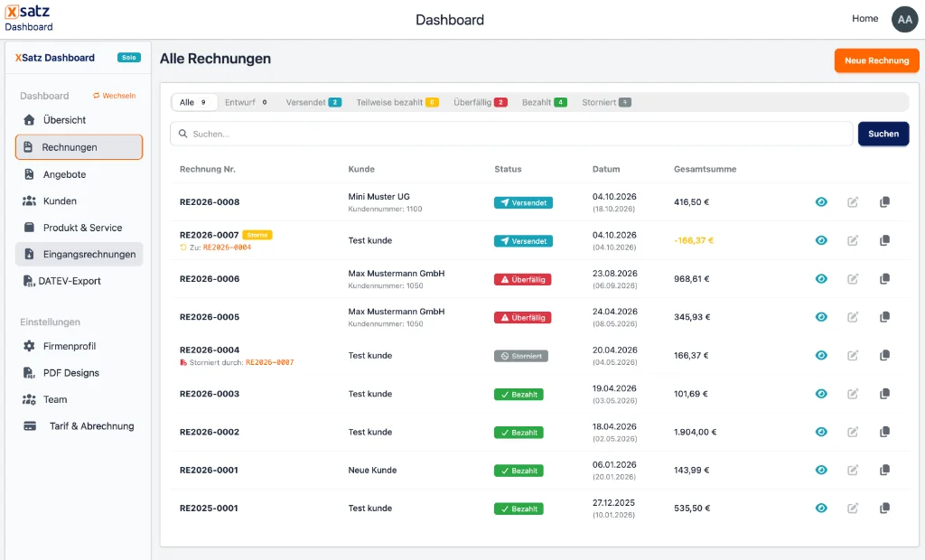Image resolution: width=925 pixels, height=560 pixels.
Task: Edit invoice RE2026-0002 via the pencil icon
Action: (853, 432)
